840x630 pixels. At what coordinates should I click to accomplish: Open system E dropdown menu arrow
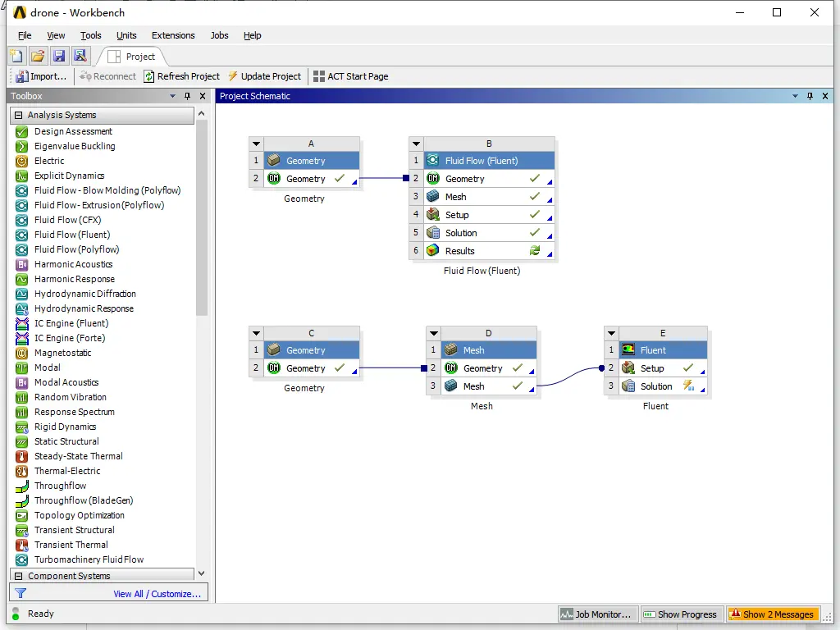coord(611,333)
